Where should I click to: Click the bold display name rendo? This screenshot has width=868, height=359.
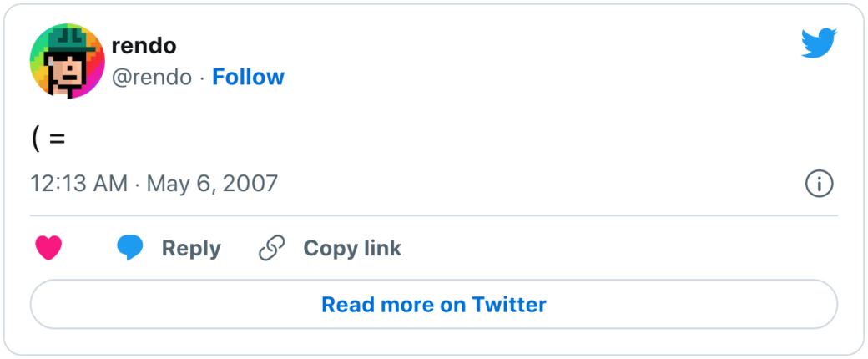pyautogui.click(x=144, y=46)
